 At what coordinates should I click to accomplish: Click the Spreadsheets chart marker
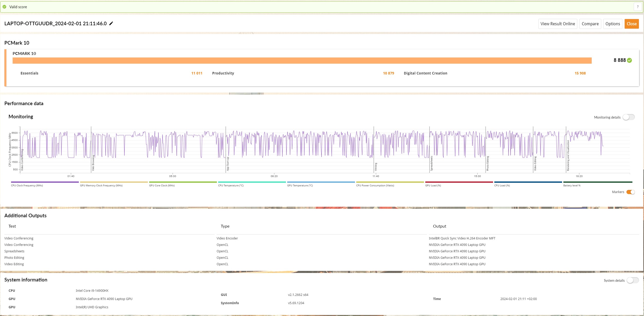point(431,163)
